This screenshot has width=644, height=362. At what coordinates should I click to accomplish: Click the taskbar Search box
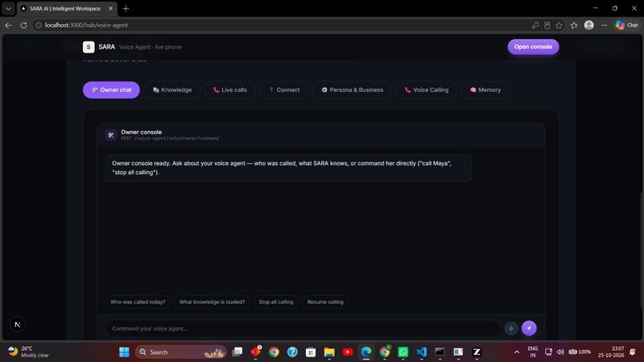pos(181,352)
